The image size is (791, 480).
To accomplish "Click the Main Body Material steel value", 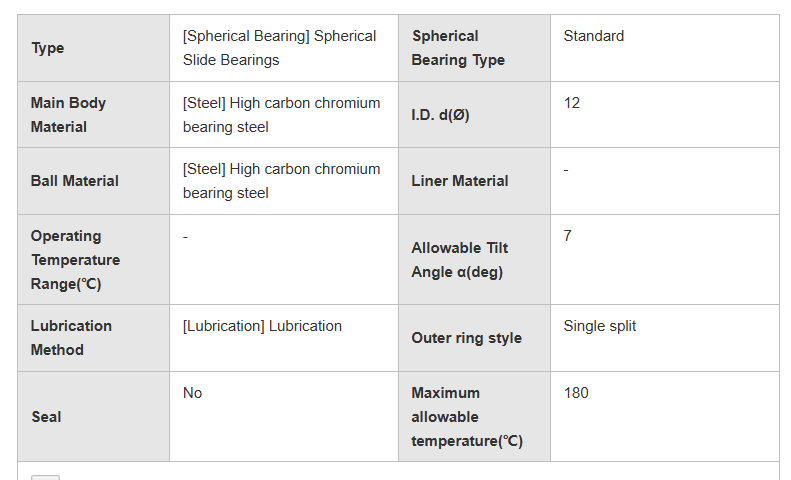I will [281, 115].
